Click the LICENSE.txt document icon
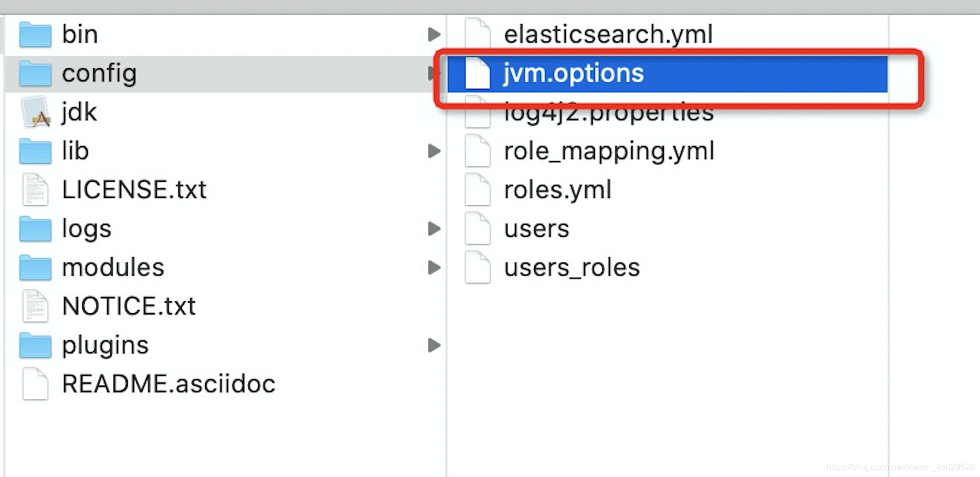 35,190
